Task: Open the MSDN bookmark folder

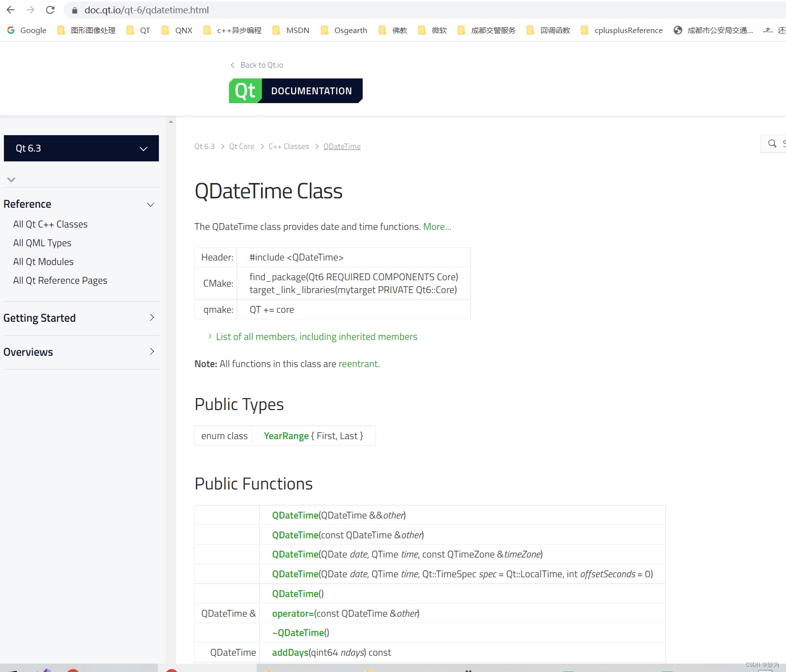Action: pos(291,30)
